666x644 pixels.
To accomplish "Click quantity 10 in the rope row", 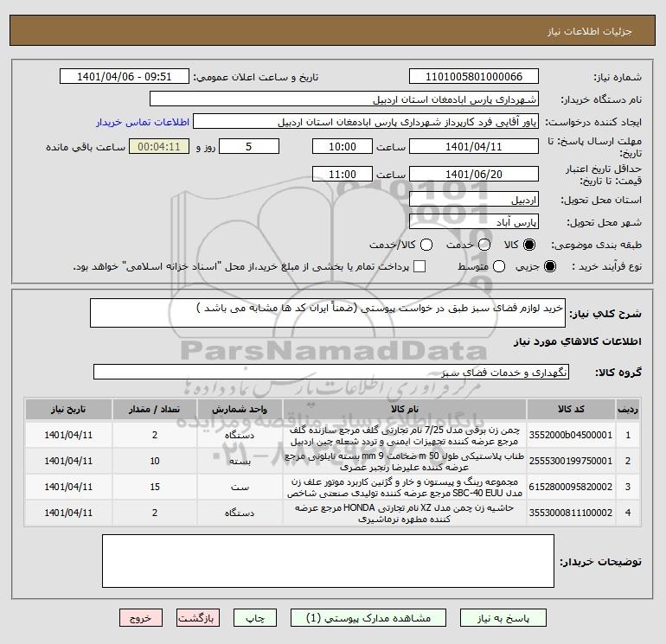I will (155, 461).
